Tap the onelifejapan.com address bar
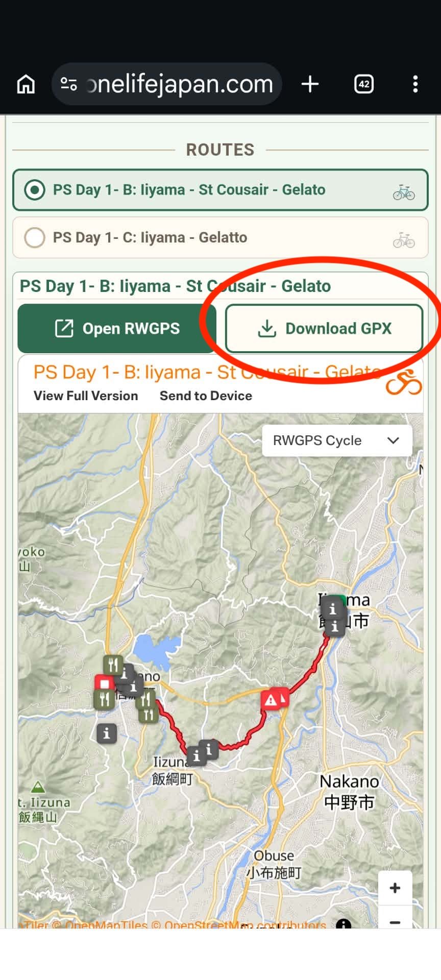Image resolution: width=441 pixels, height=980 pixels. coord(167,84)
